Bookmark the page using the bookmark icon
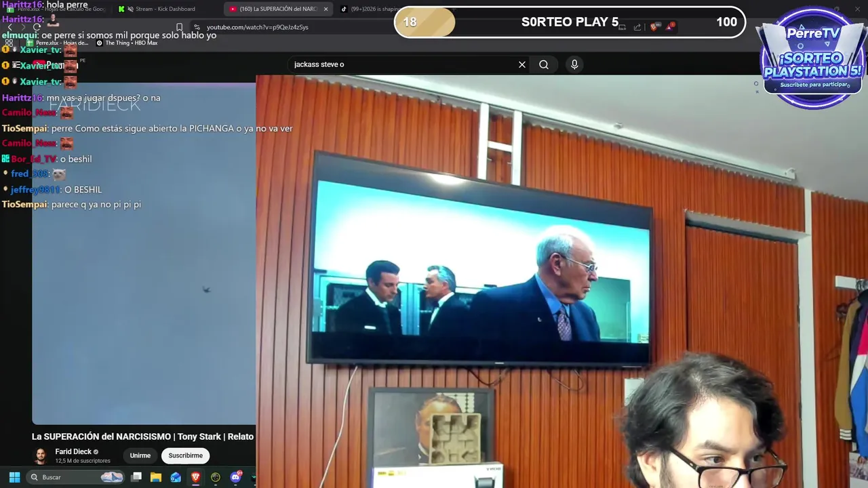Viewport: 868px width, 488px height. (x=179, y=27)
